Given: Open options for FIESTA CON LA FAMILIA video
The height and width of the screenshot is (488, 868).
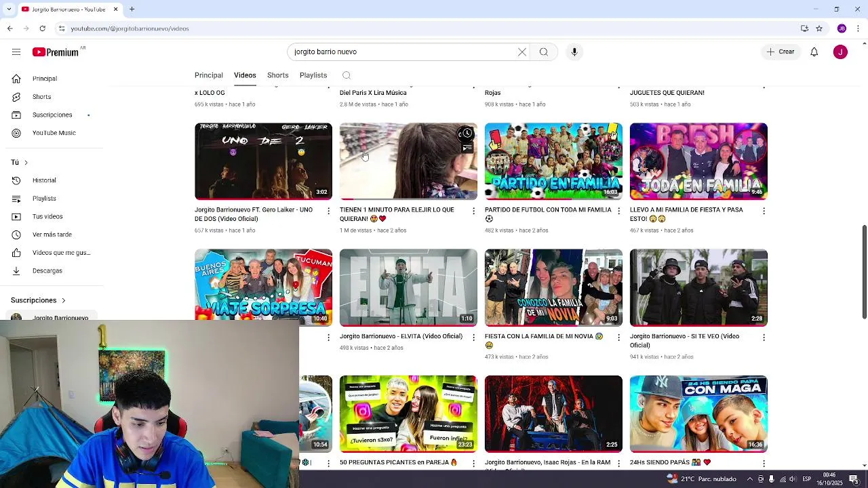Looking at the screenshot, I should [618, 337].
